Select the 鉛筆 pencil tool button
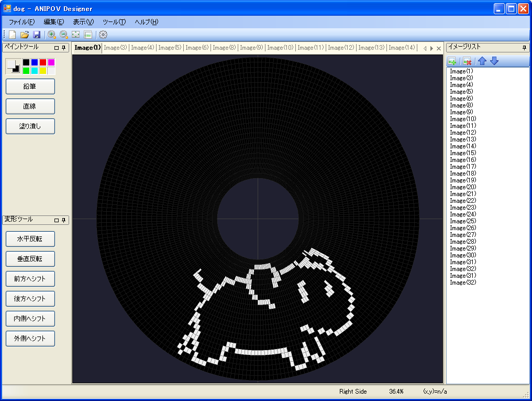 coord(30,86)
